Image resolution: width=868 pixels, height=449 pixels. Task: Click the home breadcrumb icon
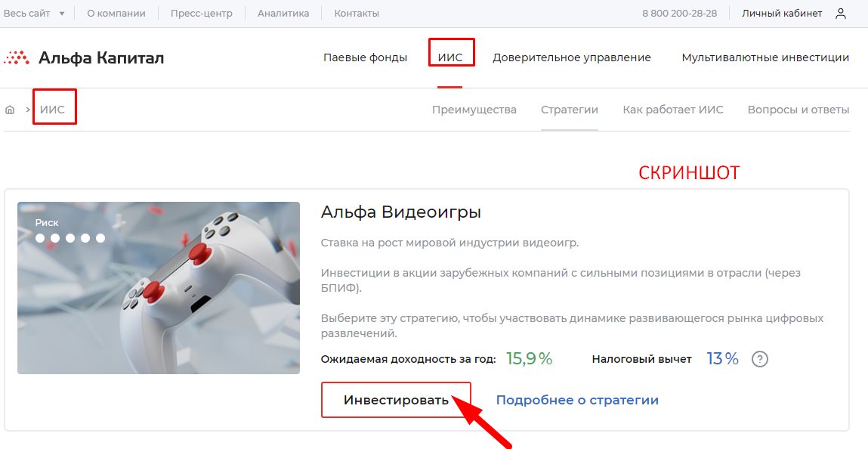9,110
